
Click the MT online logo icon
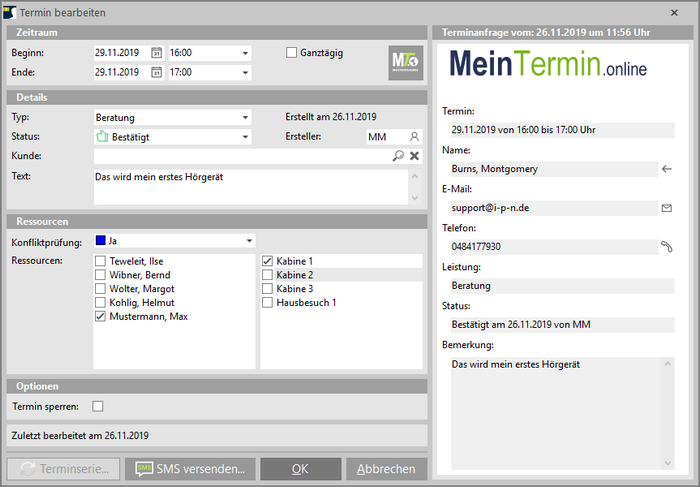(x=405, y=63)
